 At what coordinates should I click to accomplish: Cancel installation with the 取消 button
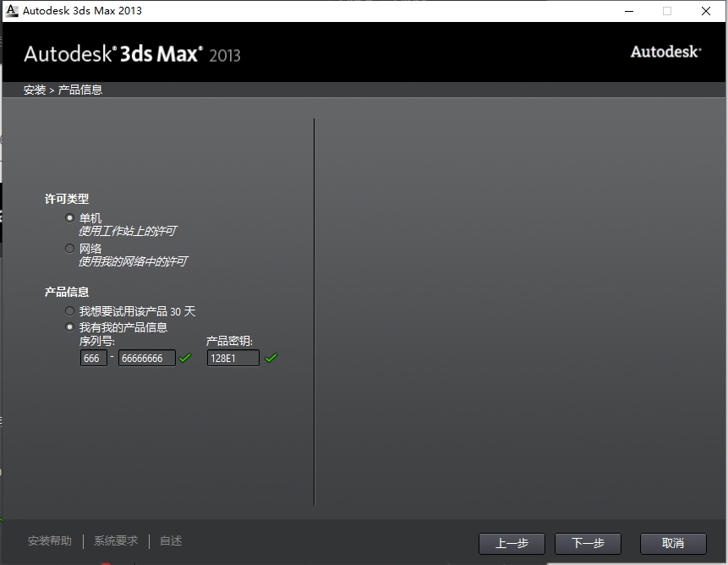673,543
